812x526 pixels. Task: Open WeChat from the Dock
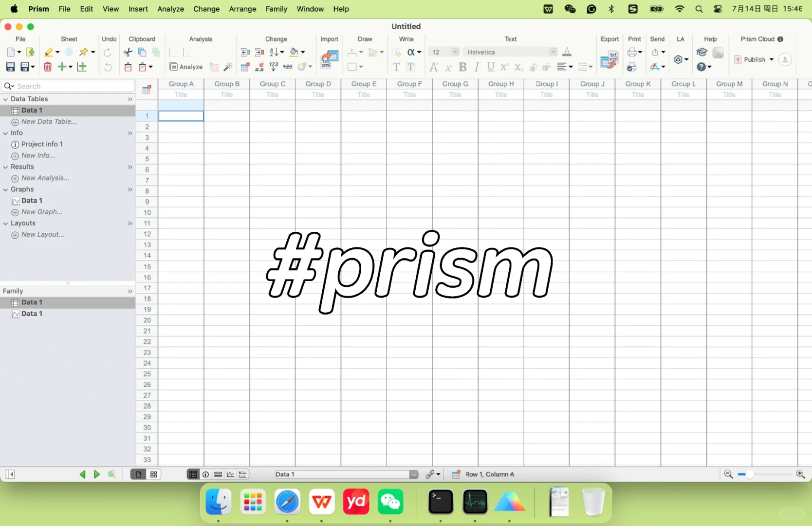pyautogui.click(x=390, y=502)
